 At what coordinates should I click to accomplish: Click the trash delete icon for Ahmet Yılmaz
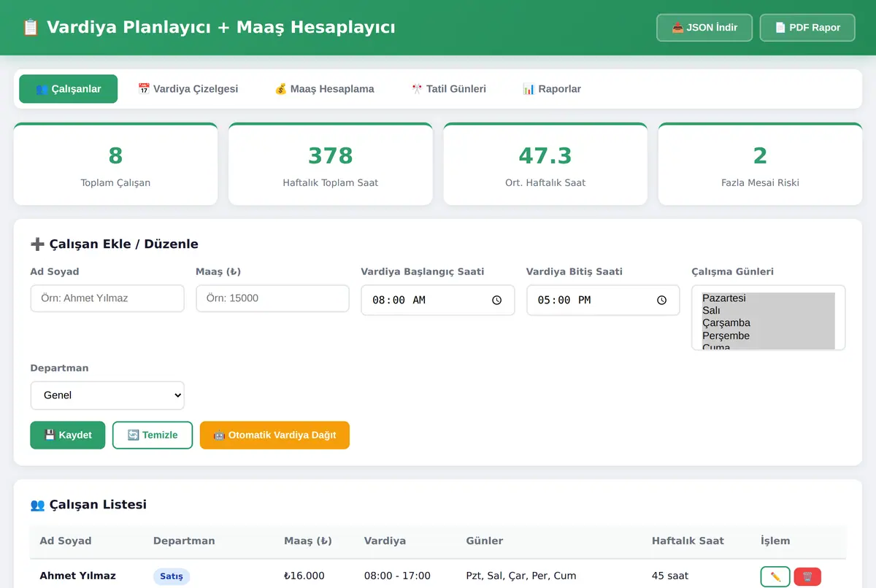(807, 576)
